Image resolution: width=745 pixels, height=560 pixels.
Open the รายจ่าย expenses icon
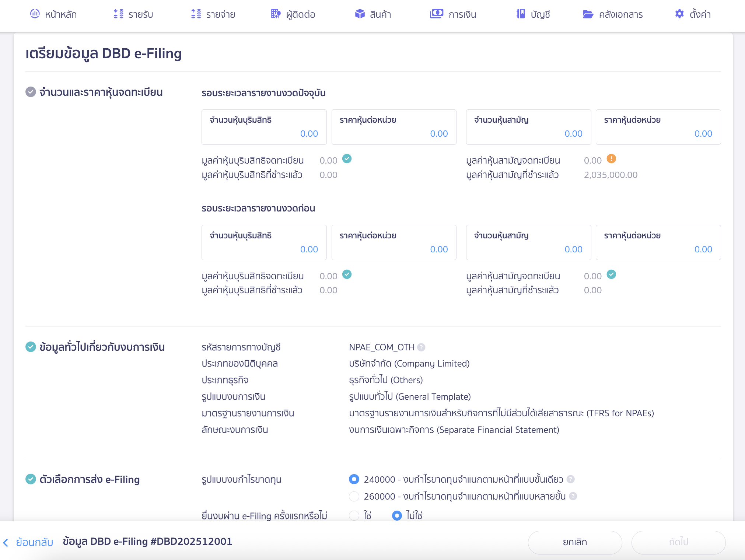(x=195, y=14)
